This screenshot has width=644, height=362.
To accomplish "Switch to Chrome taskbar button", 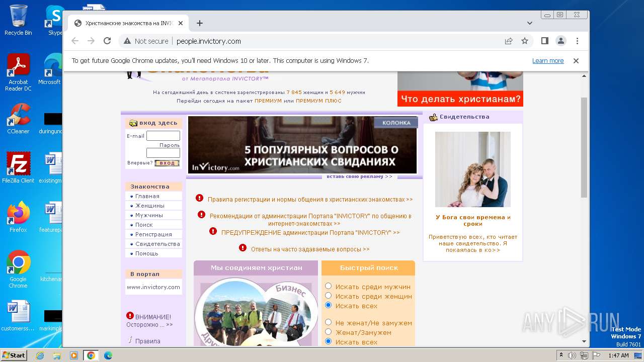I will click(x=91, y=355).
